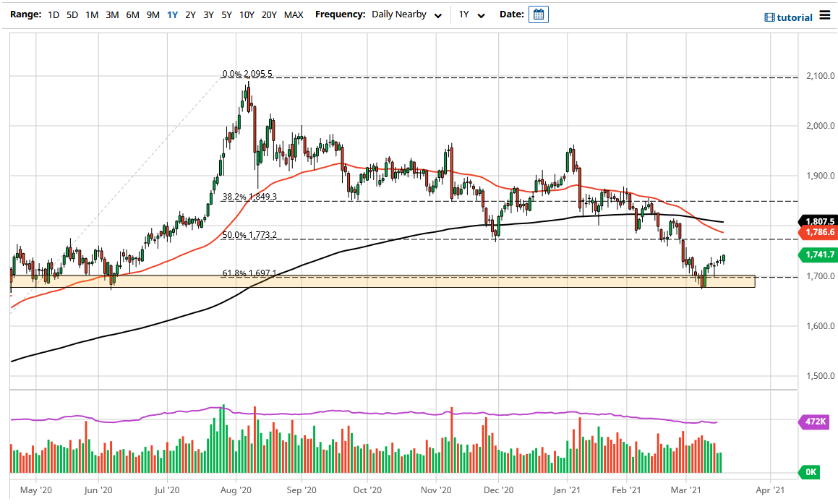
Task: Expand the Daily Nearby frequency dropdown
Action: click(x=406, y=15)
